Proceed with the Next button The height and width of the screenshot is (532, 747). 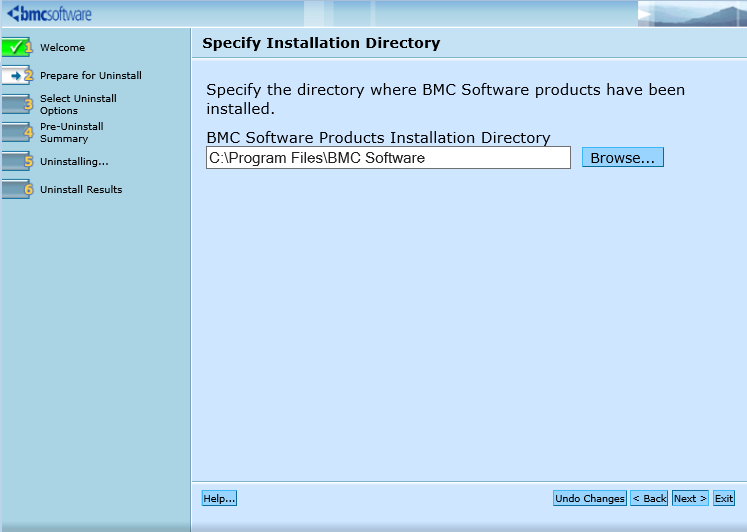pos(690,498)
